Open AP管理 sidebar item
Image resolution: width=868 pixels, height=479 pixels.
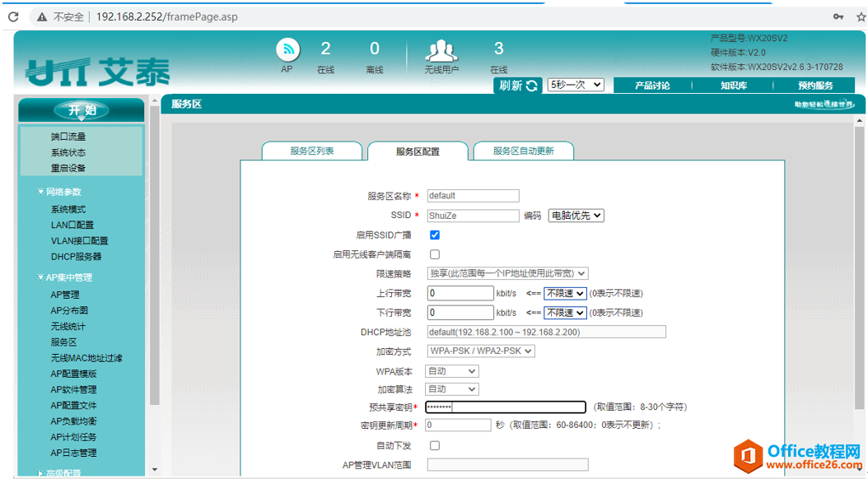tap(65, 295)
